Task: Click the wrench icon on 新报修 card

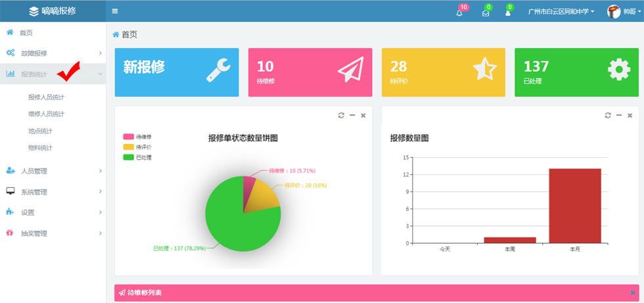Action: [218, 70]
